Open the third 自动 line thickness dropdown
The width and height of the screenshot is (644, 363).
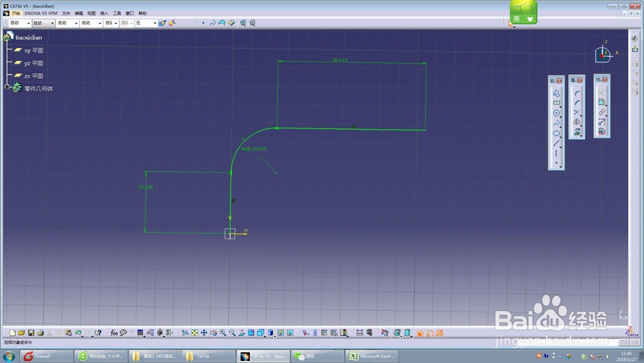pos(68,23)
